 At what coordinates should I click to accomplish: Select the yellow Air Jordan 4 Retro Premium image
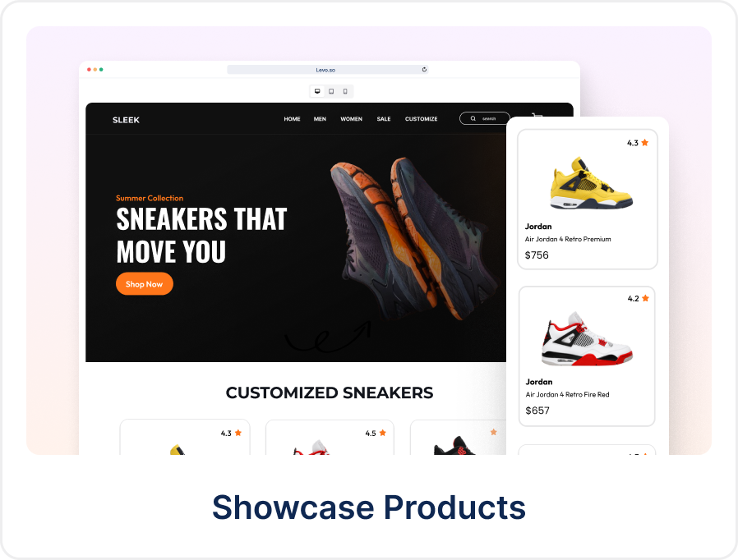click(x=592, y=183)
